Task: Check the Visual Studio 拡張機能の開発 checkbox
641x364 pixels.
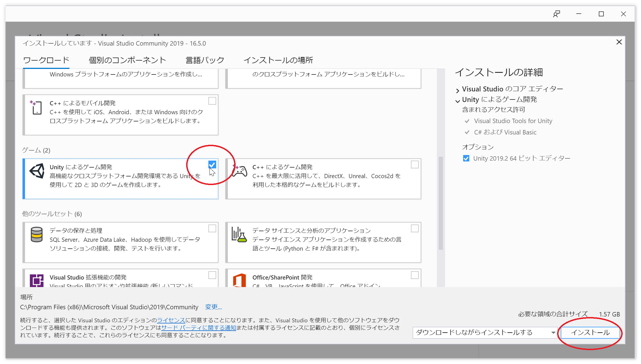Action: point(212,275)
